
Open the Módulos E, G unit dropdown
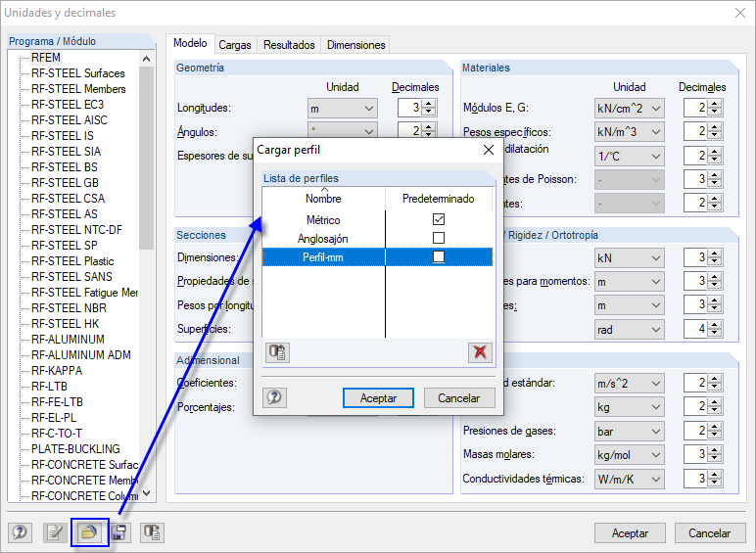[x=630, y=108]
